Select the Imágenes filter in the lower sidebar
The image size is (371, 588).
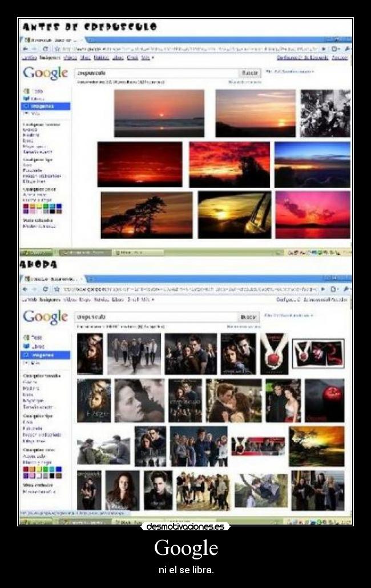click(x=45, y=355)
